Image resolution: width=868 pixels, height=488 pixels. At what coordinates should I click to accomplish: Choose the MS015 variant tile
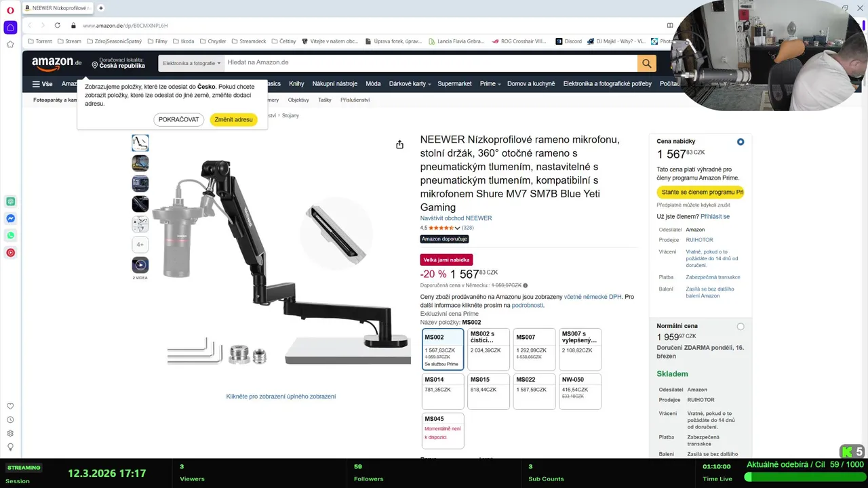[x=488, y=392]
